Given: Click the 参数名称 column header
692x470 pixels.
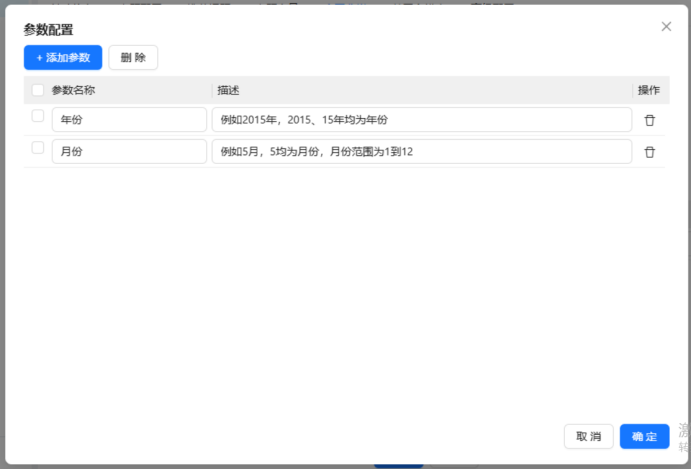Looking at the screenshot, I should click(x=74, y=90).
